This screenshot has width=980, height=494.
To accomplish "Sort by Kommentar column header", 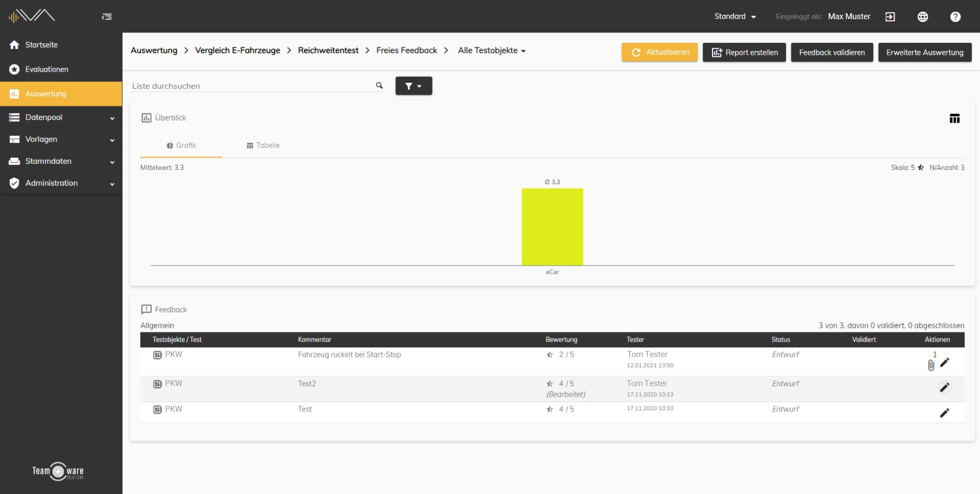I will click(x=315, y=340).
